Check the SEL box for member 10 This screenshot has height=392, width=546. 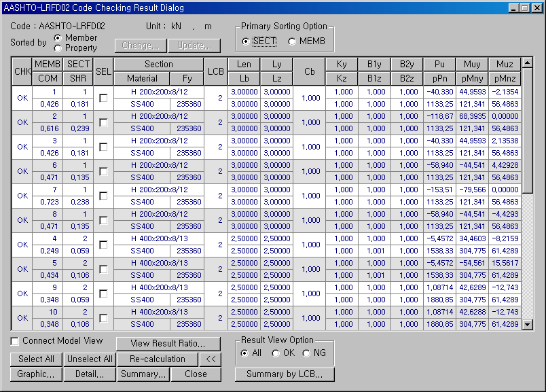[103, 318]
